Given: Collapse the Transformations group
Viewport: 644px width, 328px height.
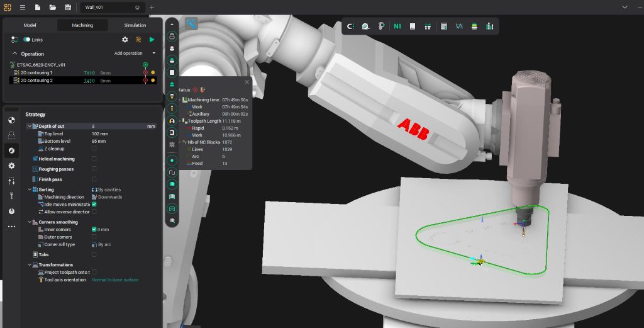Looking at the screenshot, I should (x=29, y=264).
